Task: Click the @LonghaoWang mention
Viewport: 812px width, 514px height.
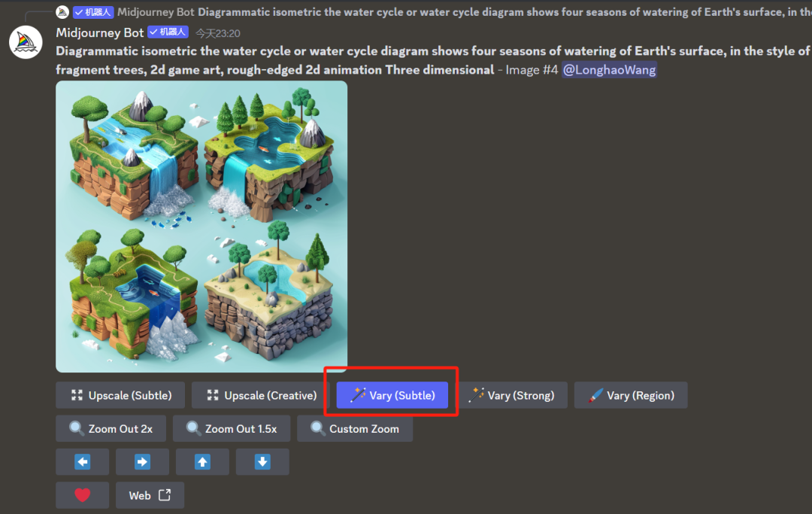Action: click(609, 69)
